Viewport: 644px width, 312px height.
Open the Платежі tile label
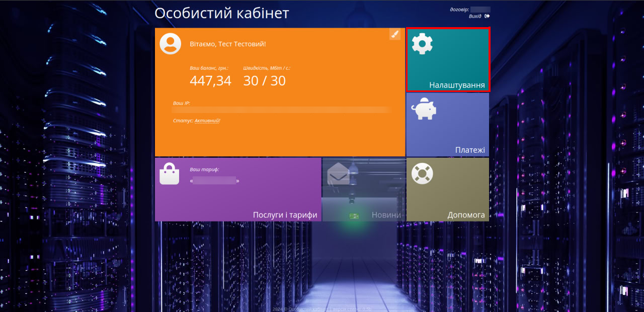coord(470,150)
